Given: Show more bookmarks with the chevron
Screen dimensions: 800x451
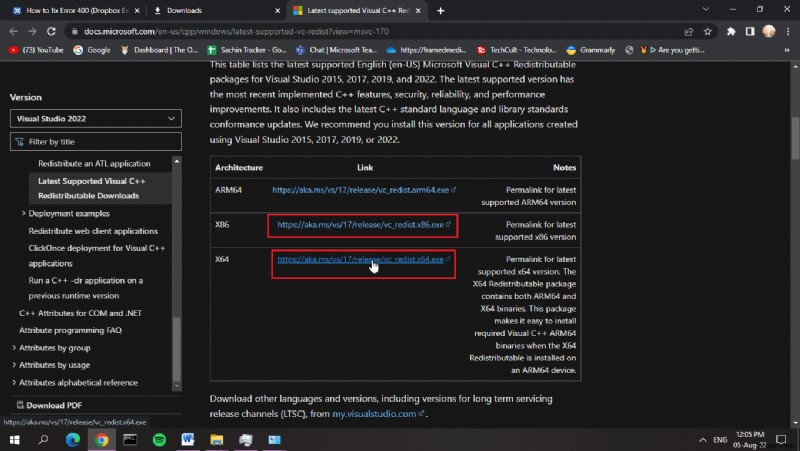Looking at the screenshot, I should coord(787,50).
